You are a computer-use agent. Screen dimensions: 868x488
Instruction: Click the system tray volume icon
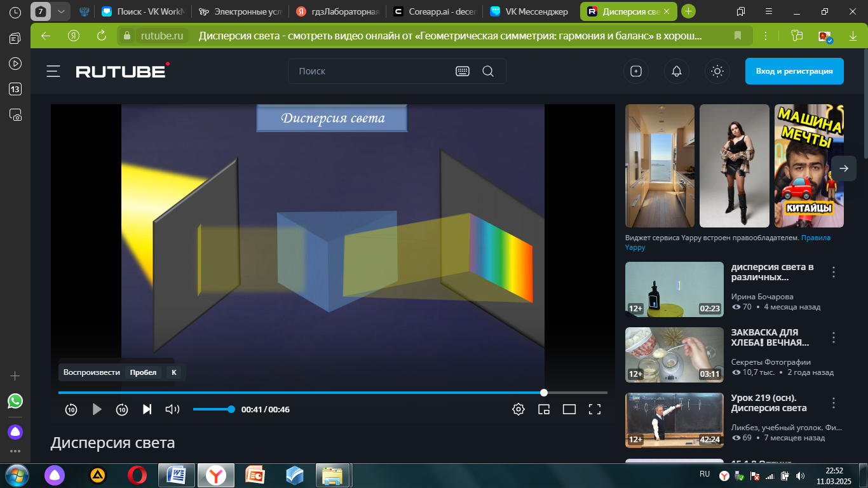click(x=801, y=475)
